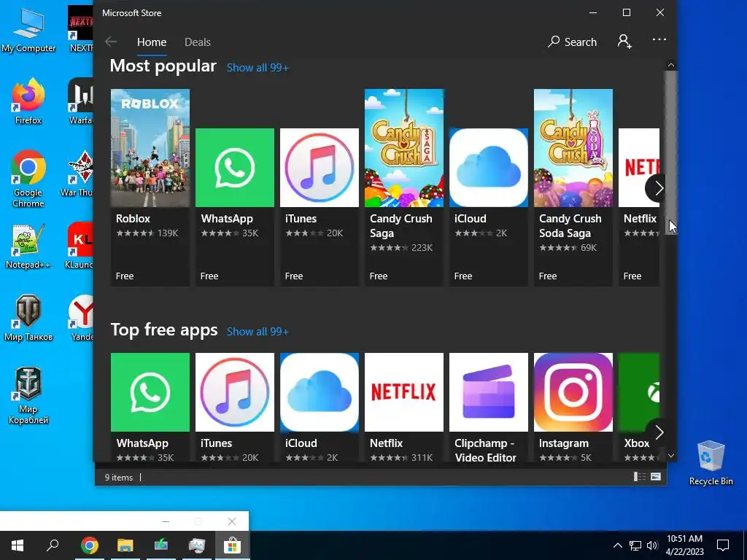Open the volume control in system tray
Image resolution: width=747 pixels, height=560 pixels.
[x=652, y=545]
